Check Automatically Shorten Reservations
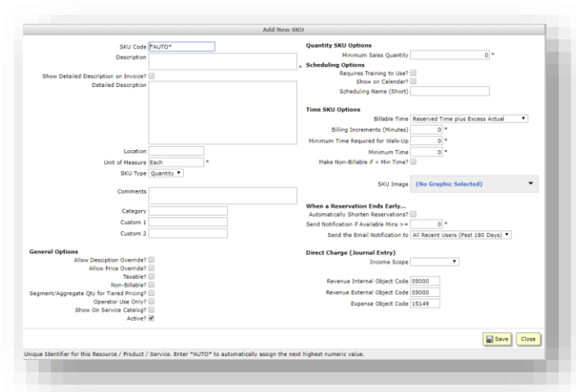576x392 pixels. coord(414,214)
